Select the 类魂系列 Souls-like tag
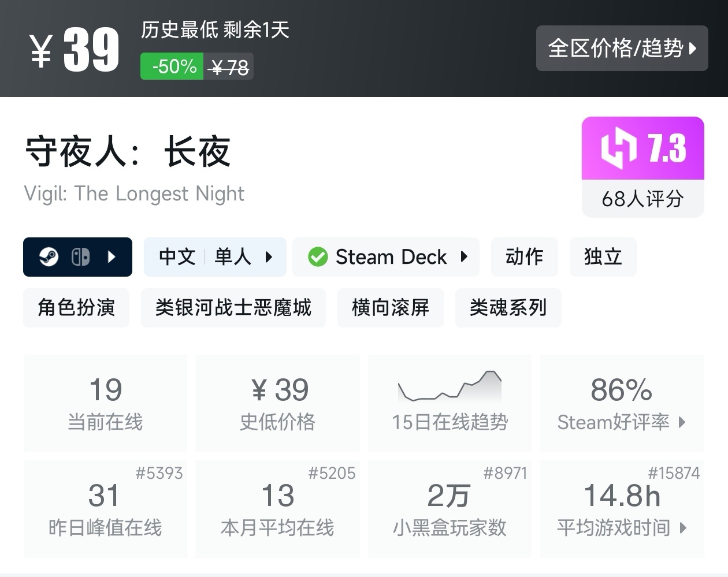 pyautogui.click(x=508, y=308)
